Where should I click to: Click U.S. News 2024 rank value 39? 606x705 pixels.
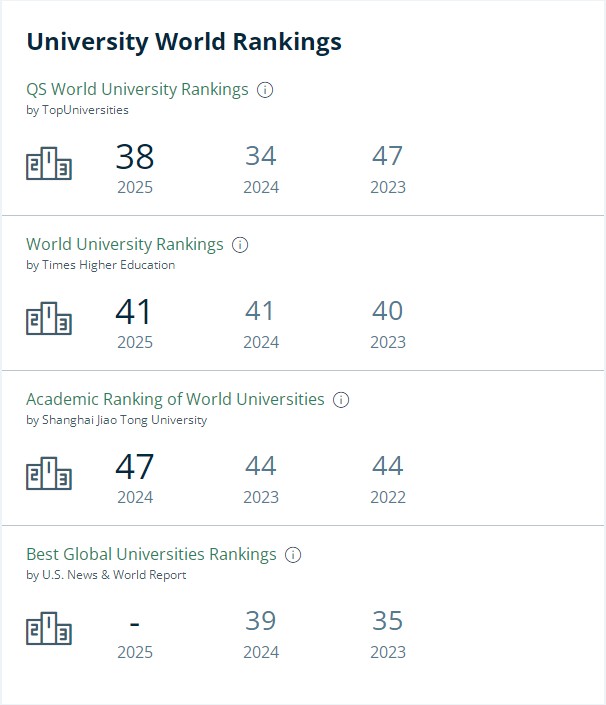click(261, 621)
